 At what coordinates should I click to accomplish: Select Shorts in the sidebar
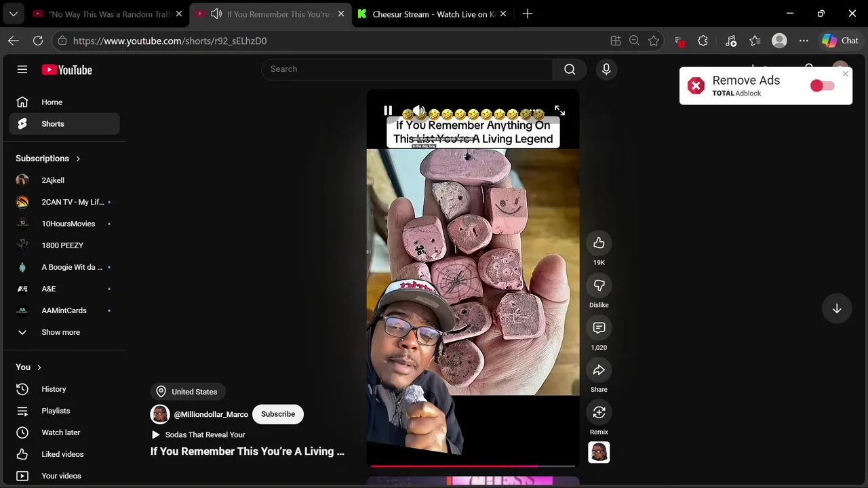(x=64, y=124)
